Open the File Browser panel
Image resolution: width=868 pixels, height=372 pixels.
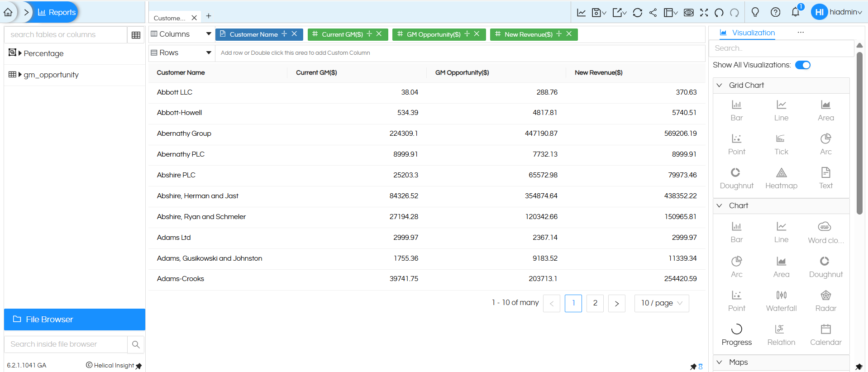(75, 320)
